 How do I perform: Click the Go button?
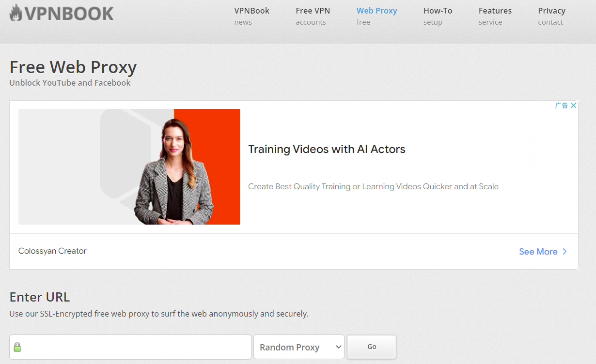pos(372,347)
